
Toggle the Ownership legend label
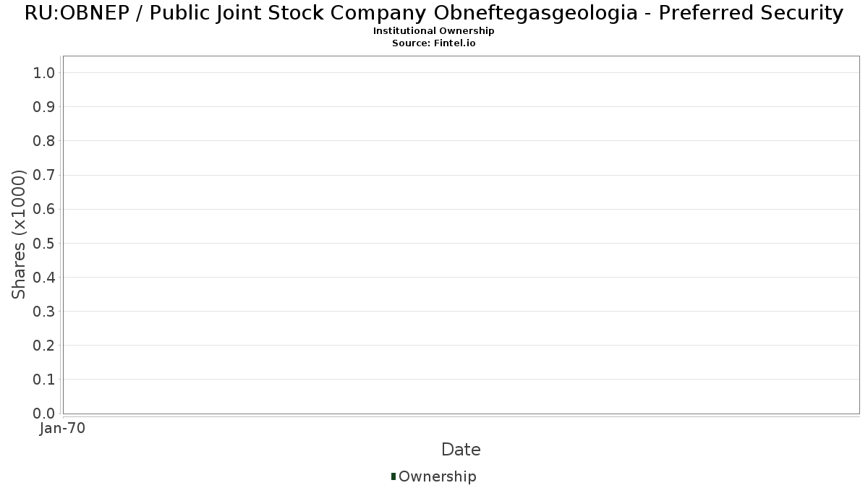[x=437, y=476]
